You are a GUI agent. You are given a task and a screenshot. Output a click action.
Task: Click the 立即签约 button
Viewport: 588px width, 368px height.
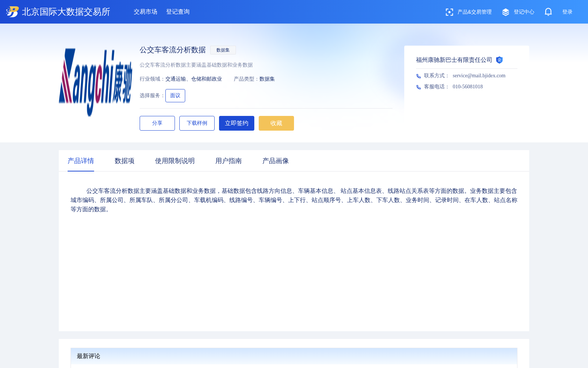coord(237,123)
